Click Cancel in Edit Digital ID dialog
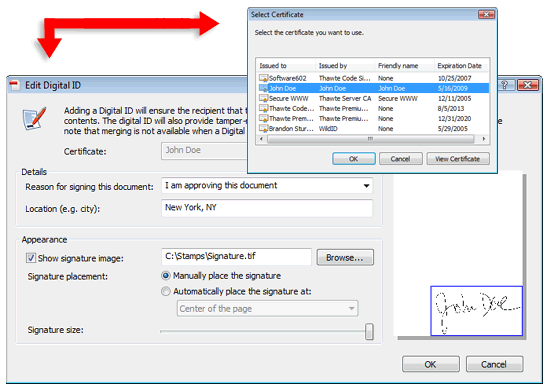This screenshot has height=390, width=550. [x=494, y=364]
